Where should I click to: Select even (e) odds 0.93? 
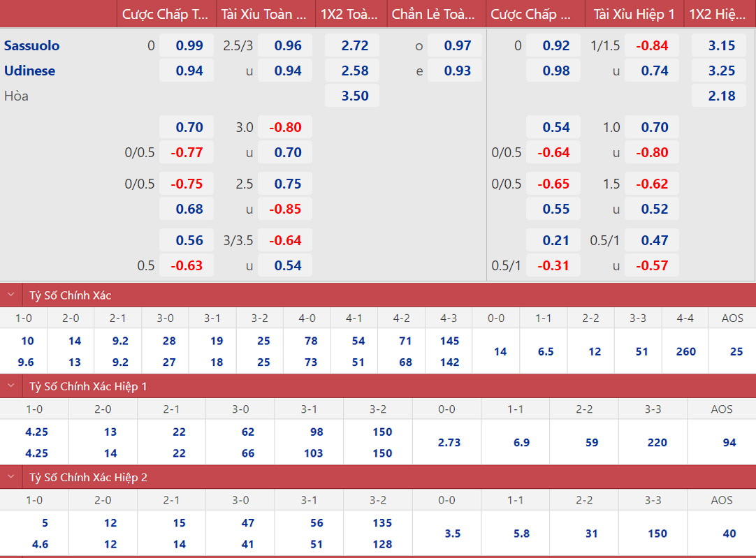458,71
